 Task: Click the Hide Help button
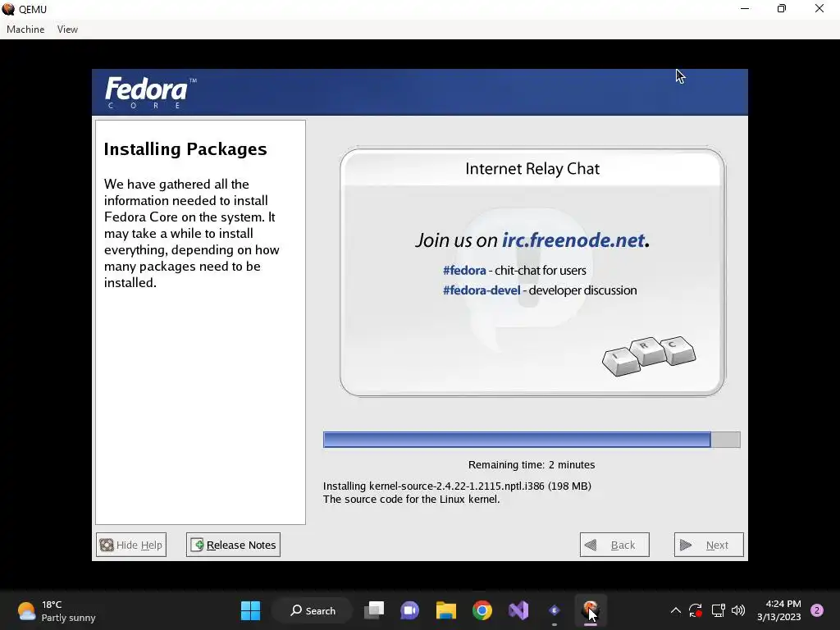[x=131, y=545]
